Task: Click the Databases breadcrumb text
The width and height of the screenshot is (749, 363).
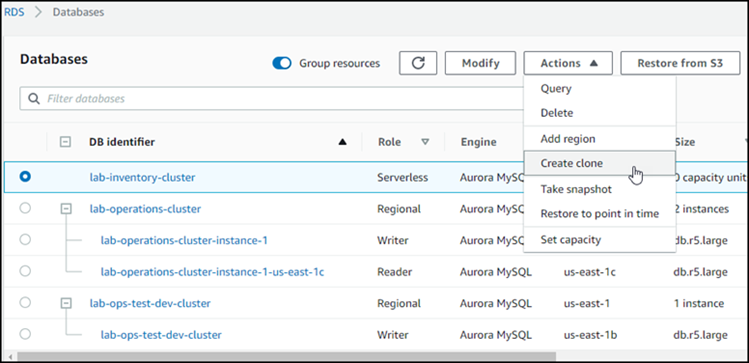Action: coord(78,12)
